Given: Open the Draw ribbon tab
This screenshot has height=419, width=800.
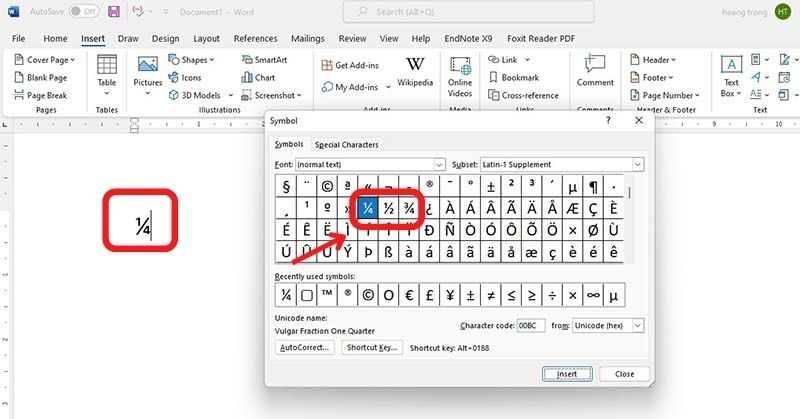Looking at the screenshot, I should (128, 38).
